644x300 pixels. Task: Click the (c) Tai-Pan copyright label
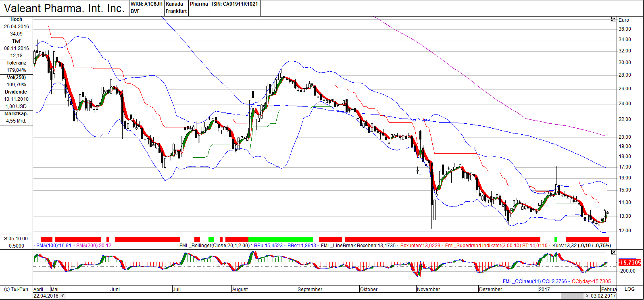coord(16,289)
